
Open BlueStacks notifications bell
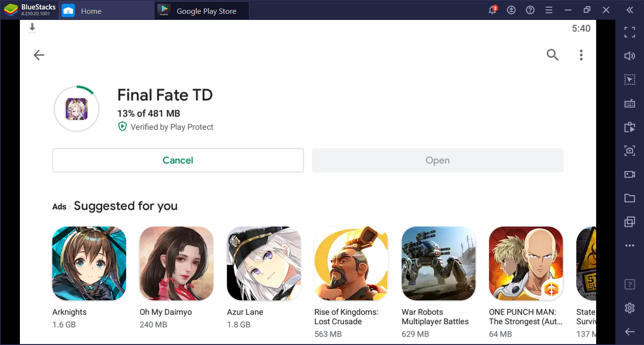pyautogui.click(x=493, y=10)
